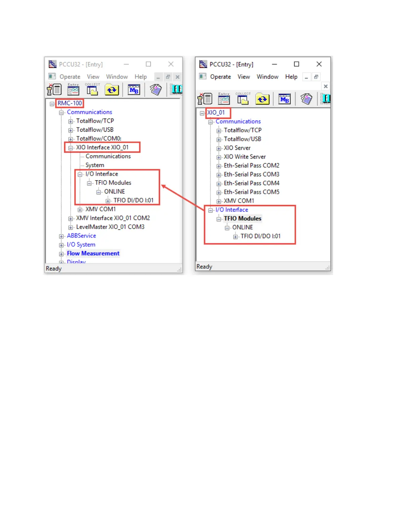Open the Operate menu in the RMC-100 window

pos(70,77)
